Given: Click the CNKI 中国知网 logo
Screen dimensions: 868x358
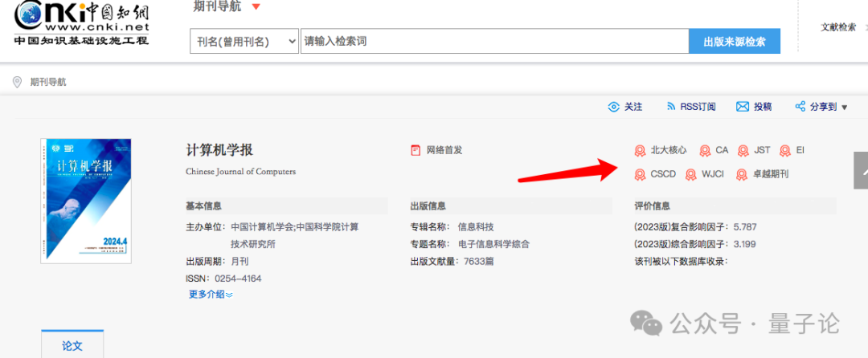Looking at the screenshot, I should pos(80,22).
